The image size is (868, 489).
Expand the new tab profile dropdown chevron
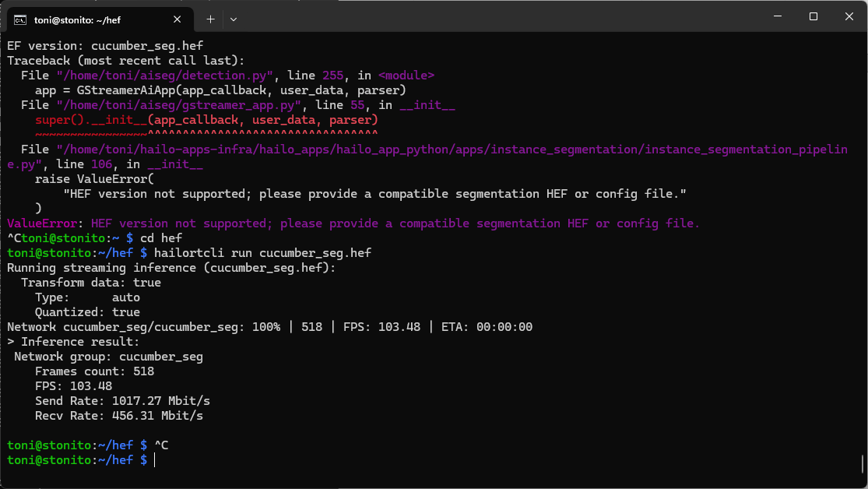[x=234, y=19]
